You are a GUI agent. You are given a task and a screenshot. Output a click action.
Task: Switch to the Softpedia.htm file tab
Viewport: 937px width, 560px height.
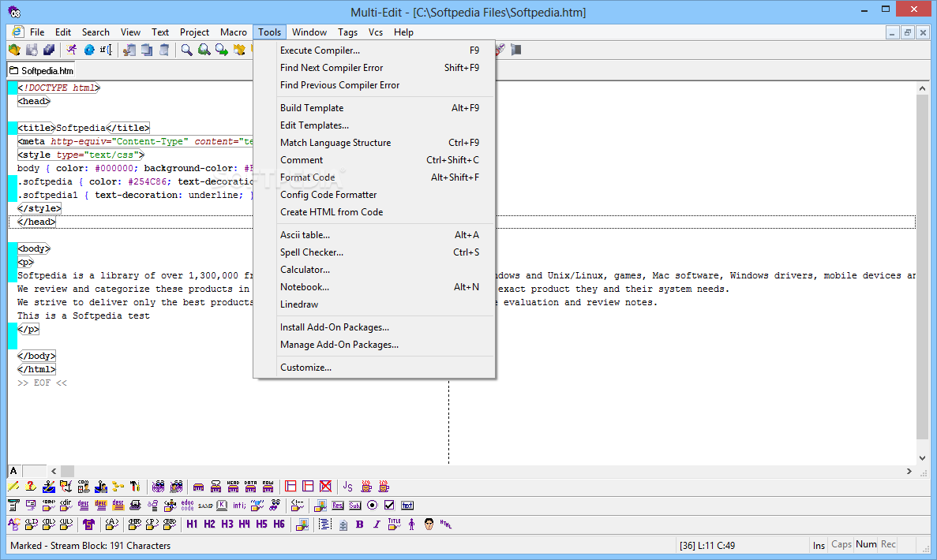click(x=41, y=70)
